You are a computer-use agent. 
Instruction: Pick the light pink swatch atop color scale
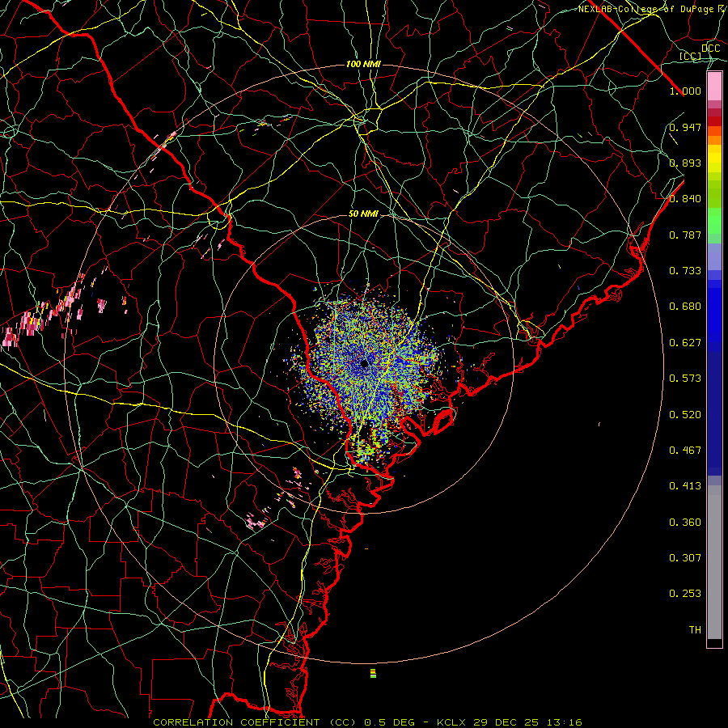coord(714,86)
